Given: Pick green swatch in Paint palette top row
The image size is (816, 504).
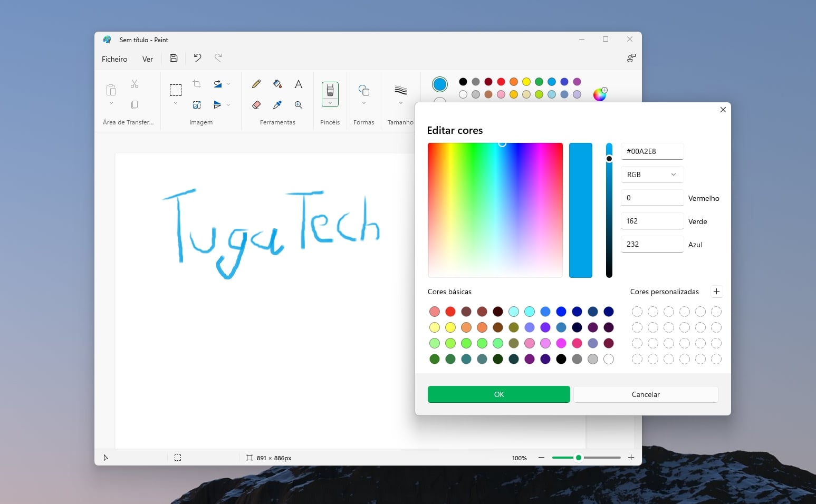Looking at the screenshot, I should click(539, 82).
